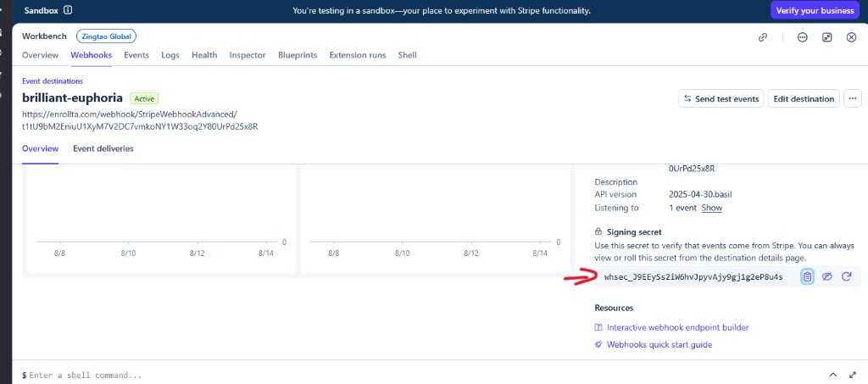Screen dimensions: 868x384
Task: Hide the signing secret value
Action: pyautogui.click(x=827, y=276)
